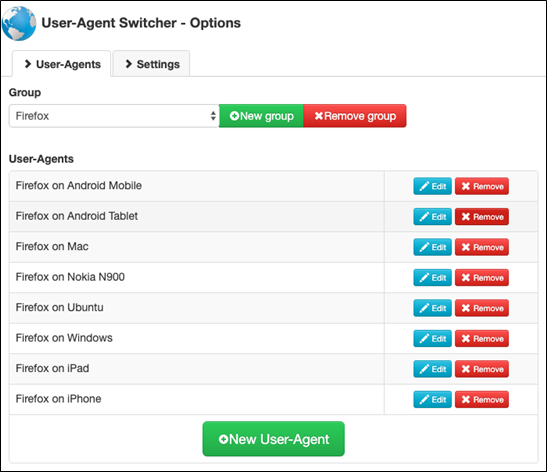Click the New group button
547x472 pixels.
tap(261, 116)
